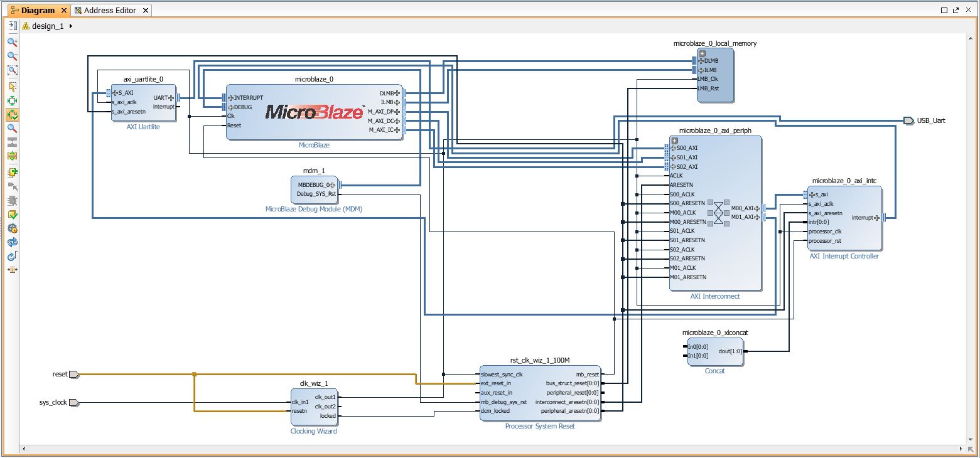Click the Add IP icon
980x458 pixels.
(12, 173)
